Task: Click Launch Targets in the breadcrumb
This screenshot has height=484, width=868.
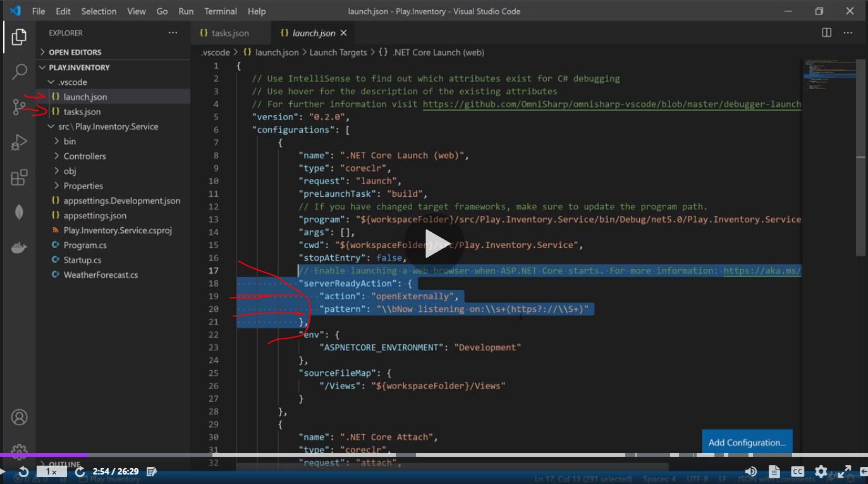Action: (x=338, y=53)
